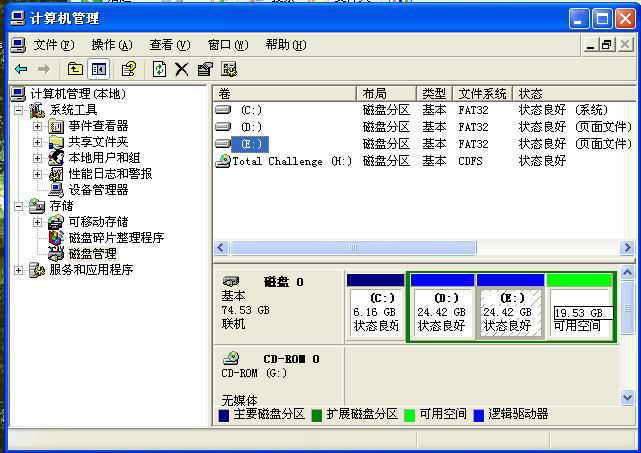The height and width of the screenshot is (453, 641).
Task: Click the back arrow toolbar icon
Action: 20,69
